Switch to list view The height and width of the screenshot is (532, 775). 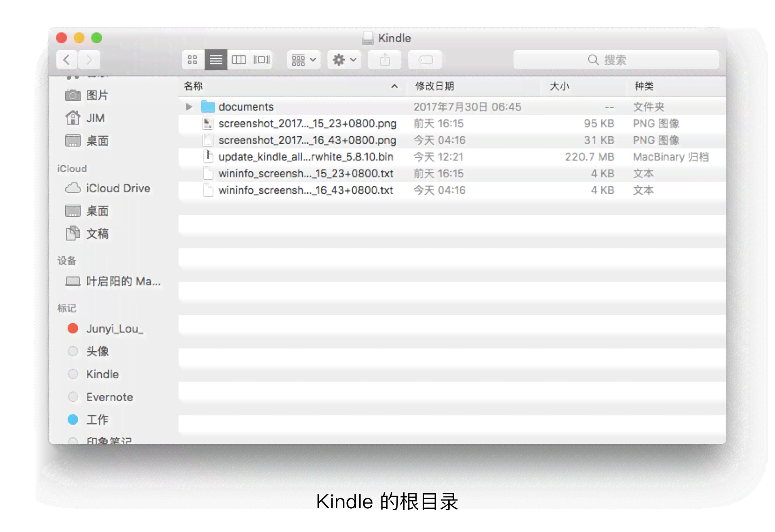[216, 60]
